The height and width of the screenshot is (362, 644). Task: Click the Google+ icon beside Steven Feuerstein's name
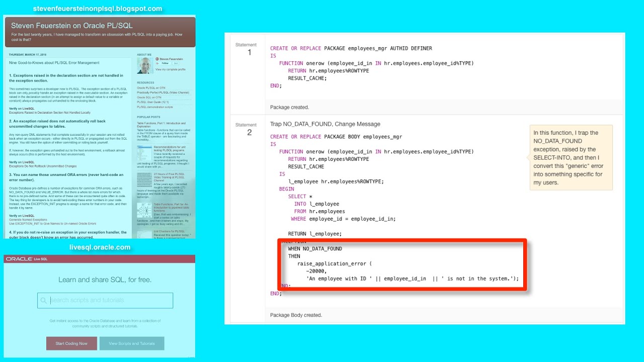(157, 59)
